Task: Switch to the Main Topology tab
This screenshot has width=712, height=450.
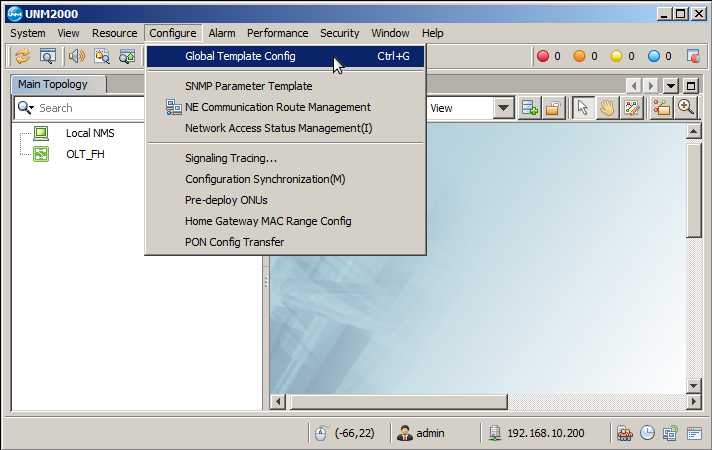Action: [59, 84]
